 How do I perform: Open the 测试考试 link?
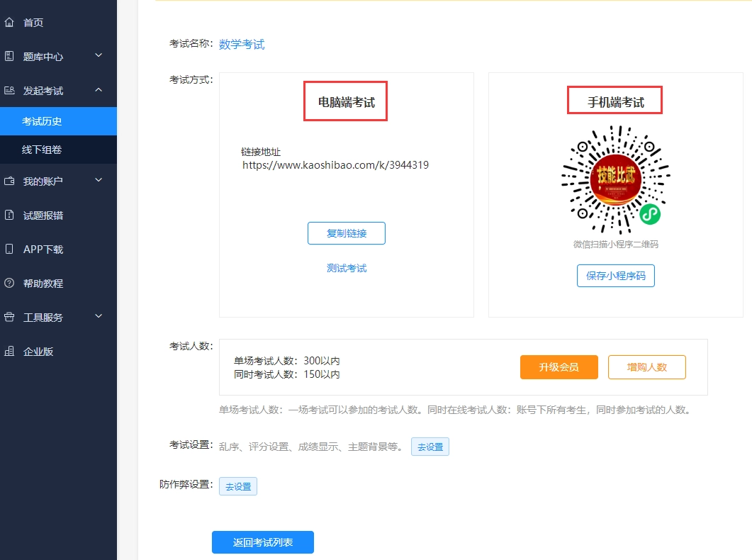click(347, 268)
